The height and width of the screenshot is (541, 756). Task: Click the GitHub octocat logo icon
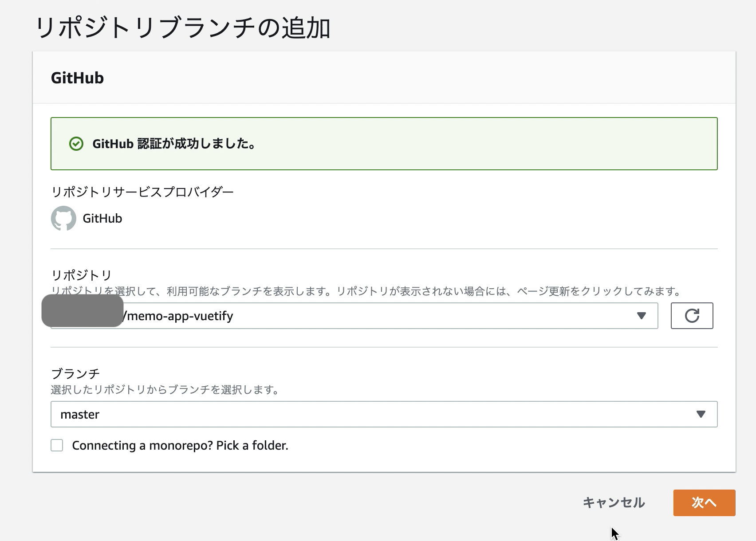point(63,218)
